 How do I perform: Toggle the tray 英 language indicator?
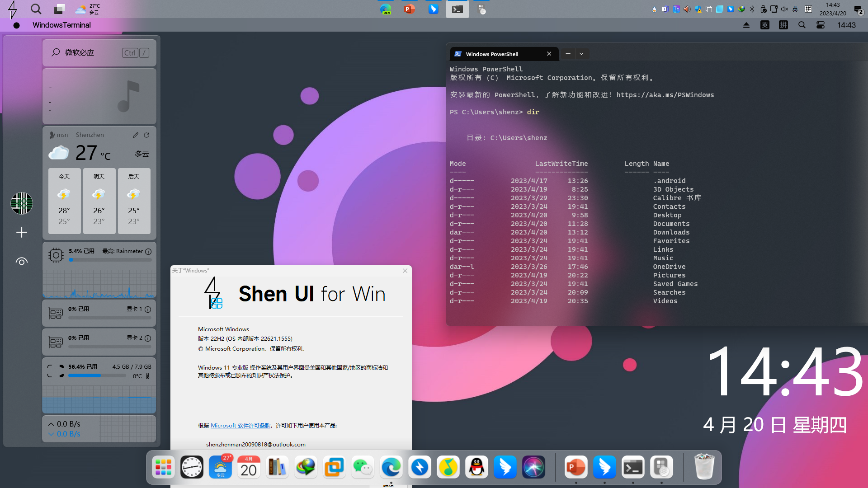(795, 9)
